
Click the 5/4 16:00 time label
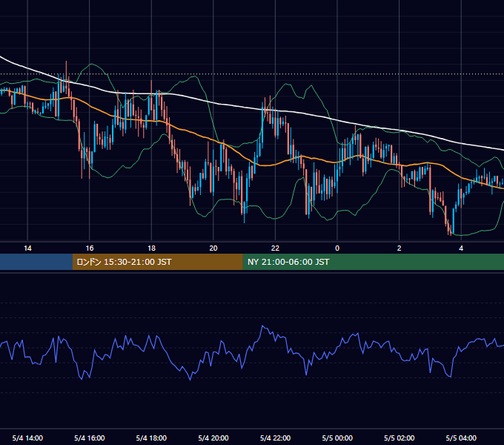click(90, 438)
